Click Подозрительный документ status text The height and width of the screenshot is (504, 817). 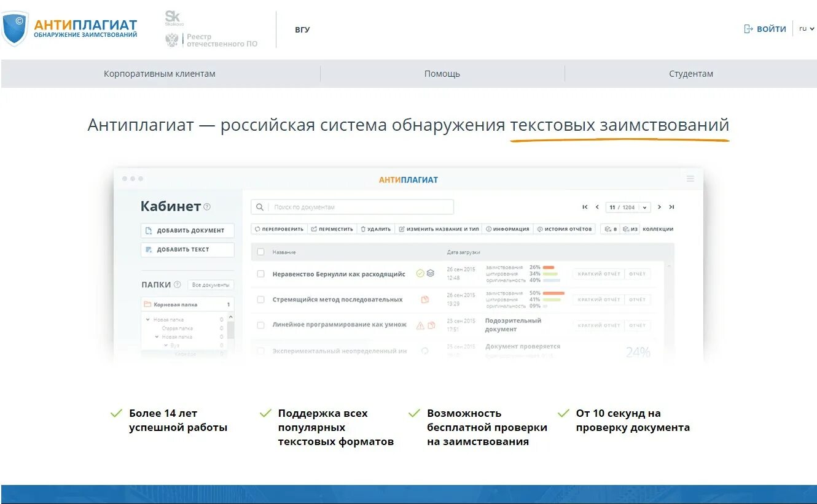coord(513,325)
